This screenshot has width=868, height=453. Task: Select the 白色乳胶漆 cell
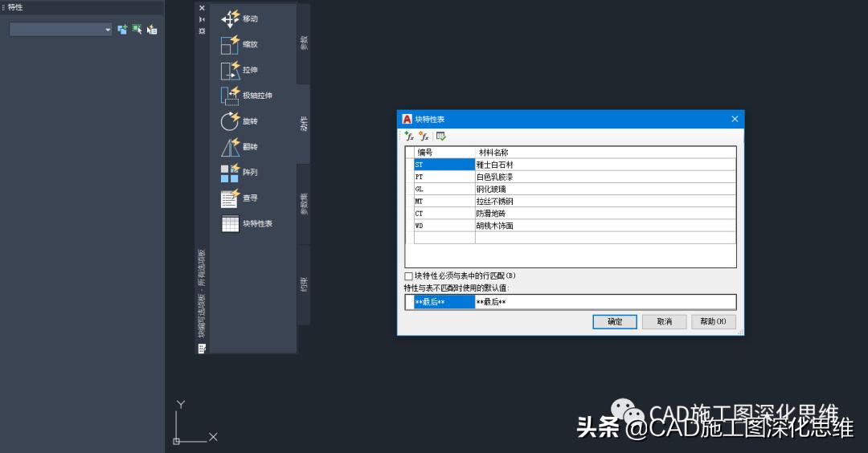(606, 177)
